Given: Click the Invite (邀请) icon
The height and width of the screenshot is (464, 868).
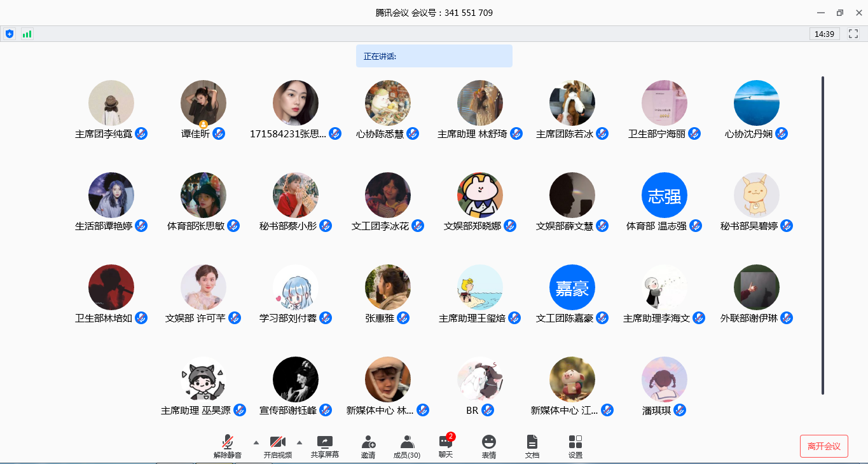Looking at the screenshot, I should click(368, 446).
